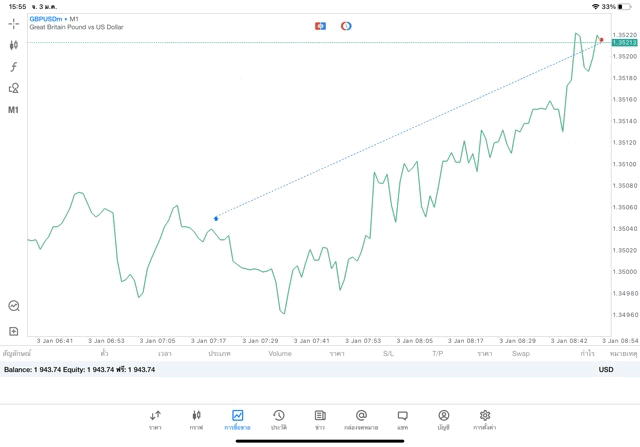Open the news tab (ข่าว)
The height and width of the screenshot is (447, 640).
point(319,418)
